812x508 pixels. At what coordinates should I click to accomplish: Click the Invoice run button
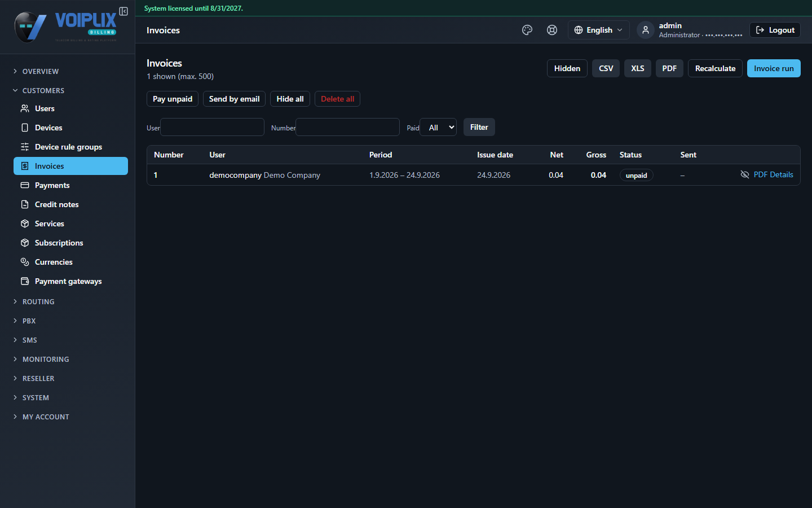tap(774, 68)
